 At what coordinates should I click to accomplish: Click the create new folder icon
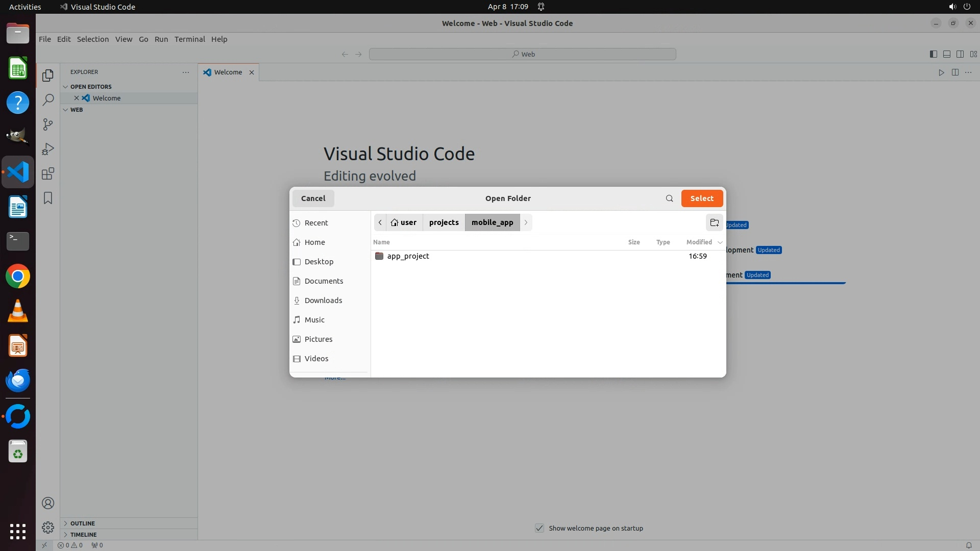pos(714,223)
